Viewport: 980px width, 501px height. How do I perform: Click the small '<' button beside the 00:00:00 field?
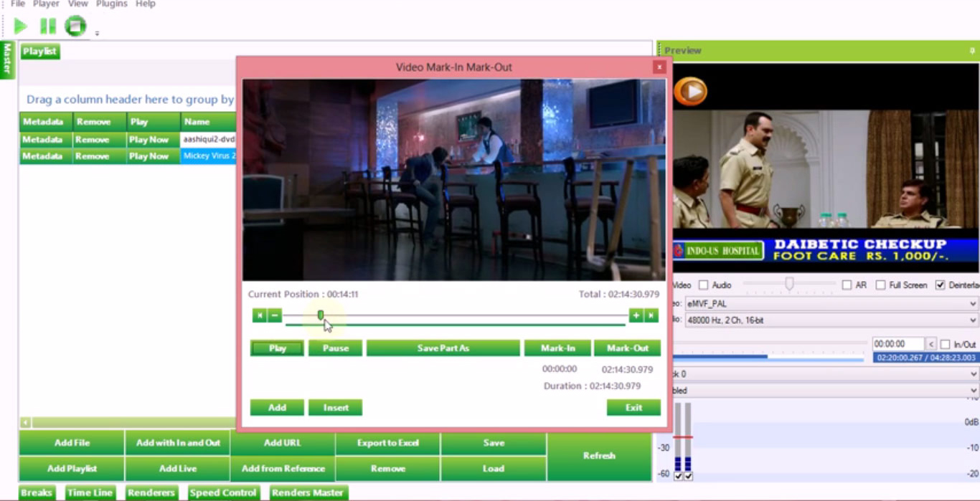[930, 344]
